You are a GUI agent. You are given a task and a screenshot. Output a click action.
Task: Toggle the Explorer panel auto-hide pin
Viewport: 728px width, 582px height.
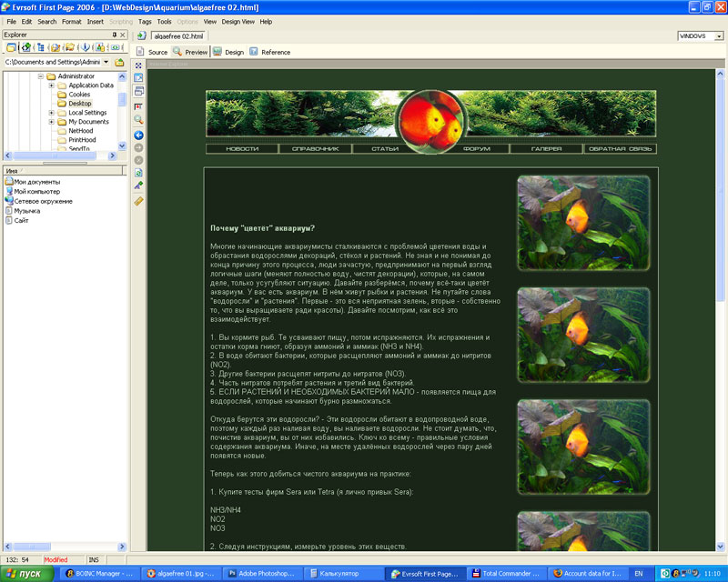(x=115, y=35)
